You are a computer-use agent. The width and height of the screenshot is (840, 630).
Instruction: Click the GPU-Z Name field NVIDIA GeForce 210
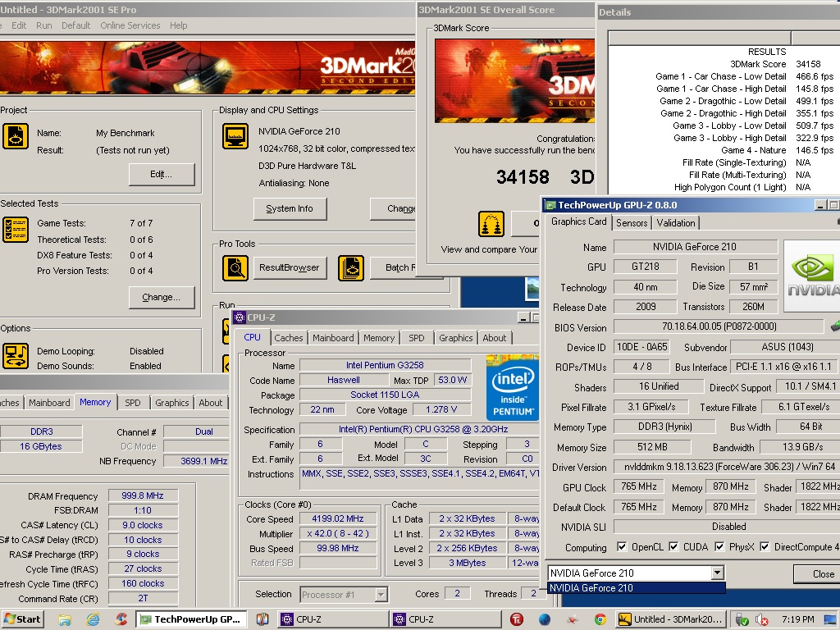point(695,247)
